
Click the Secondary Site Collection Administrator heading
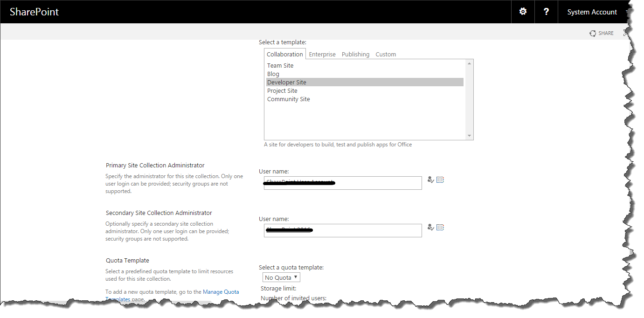click(x=159, y=213)
